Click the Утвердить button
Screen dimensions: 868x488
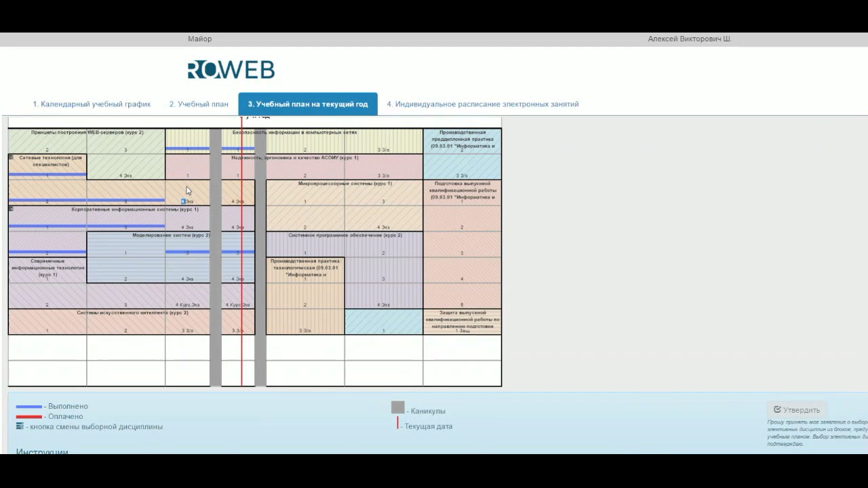click(x=797, y=410)
